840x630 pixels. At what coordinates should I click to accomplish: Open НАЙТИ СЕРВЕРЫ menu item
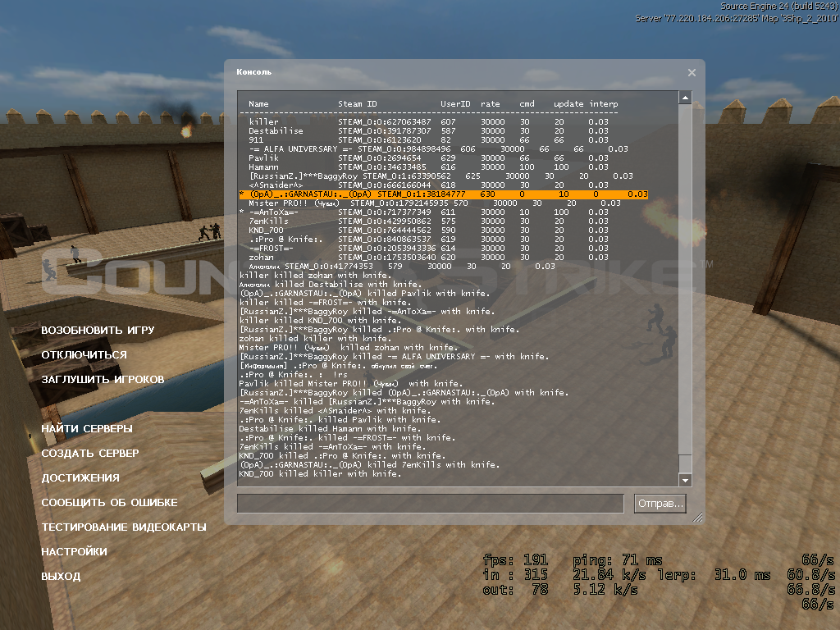[x=87, y=429]
